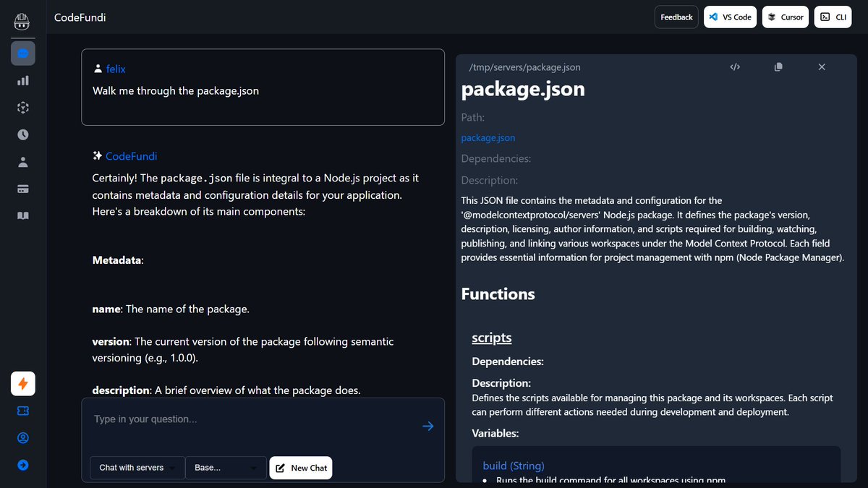Open the Chat with servers dropdown
The image size is (868, 488).
137,468
